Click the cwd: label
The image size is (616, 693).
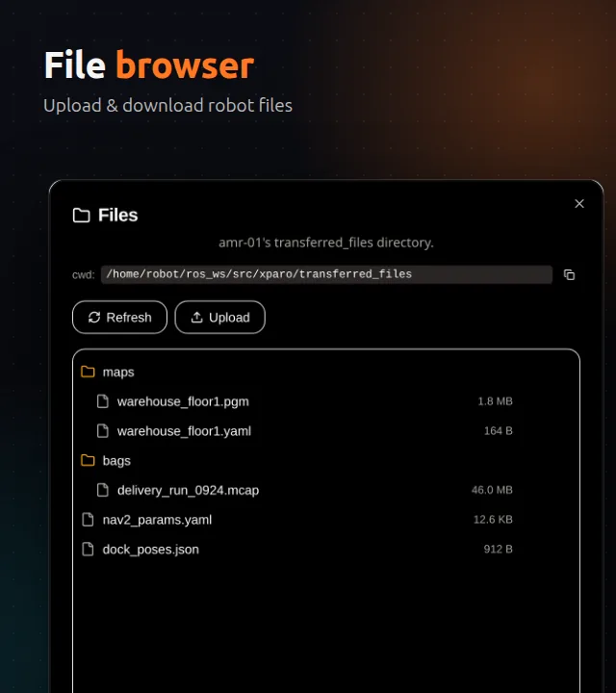point(84,275)
